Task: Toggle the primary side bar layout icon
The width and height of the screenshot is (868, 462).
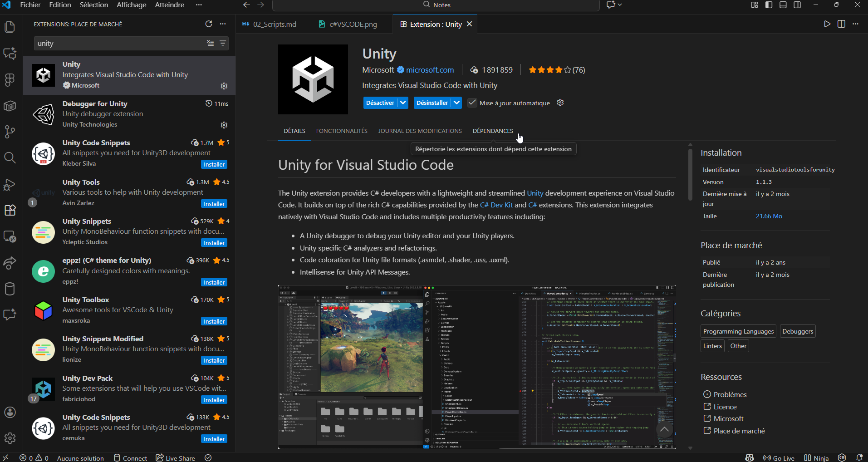Action: pos(769,5)
